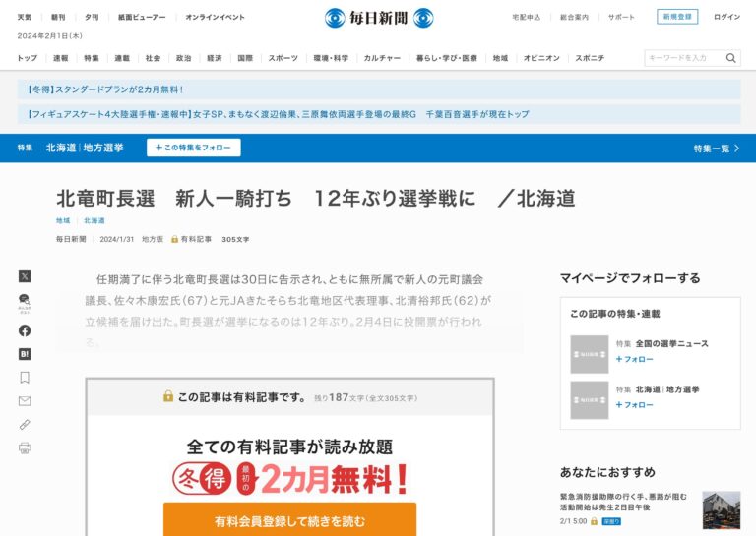Share article on X (Twitter)

[25, 276]
